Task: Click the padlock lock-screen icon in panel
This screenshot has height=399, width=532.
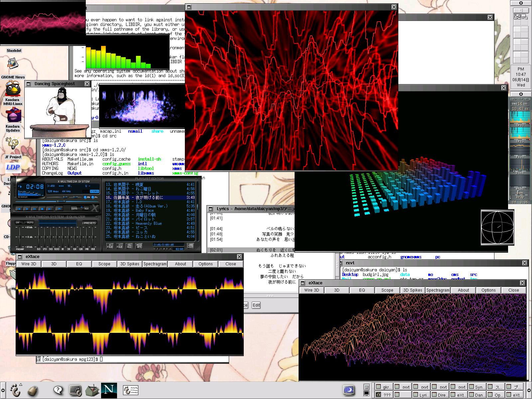Action: 32,390
